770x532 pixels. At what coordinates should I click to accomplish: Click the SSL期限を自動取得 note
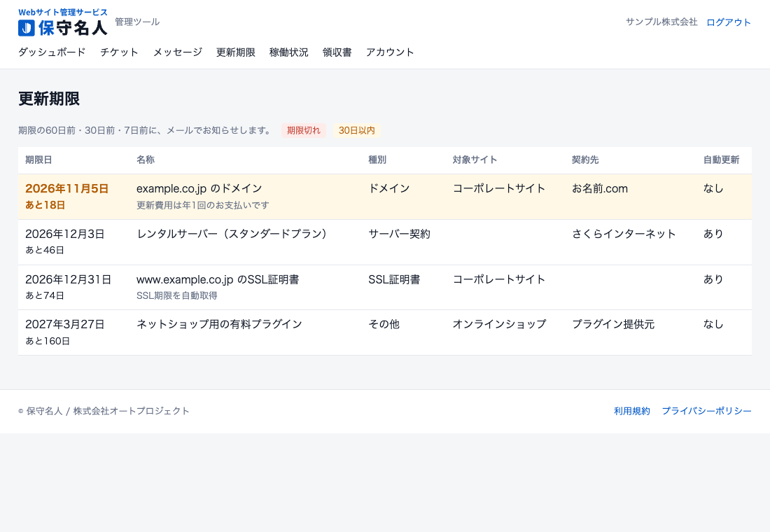pos(177,295)
